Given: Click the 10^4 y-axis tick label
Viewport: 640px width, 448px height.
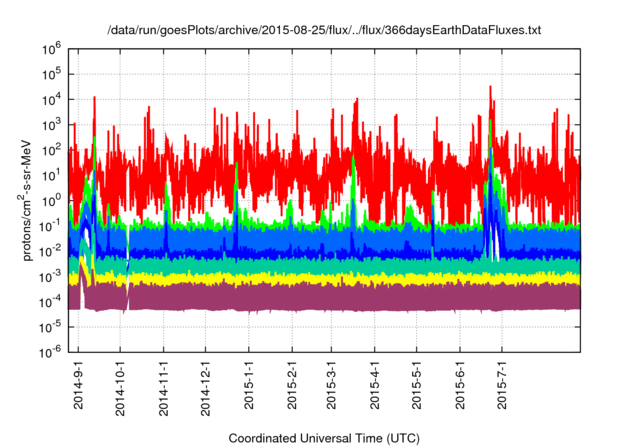Looking at the screenshot, I should click(x=51, y=100).
